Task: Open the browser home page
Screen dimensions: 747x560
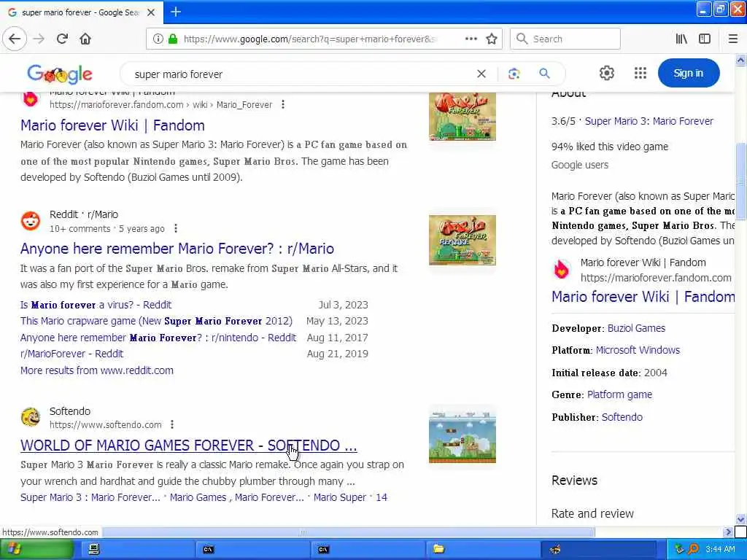Action: [85, 39]
